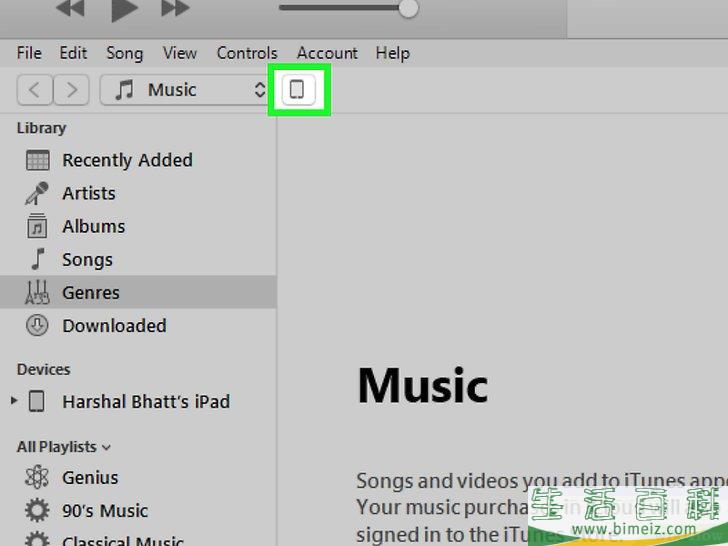The width and height of the screenshot is (728, 546).
Task: Show the Songs library view
Action: click(87, 260)
